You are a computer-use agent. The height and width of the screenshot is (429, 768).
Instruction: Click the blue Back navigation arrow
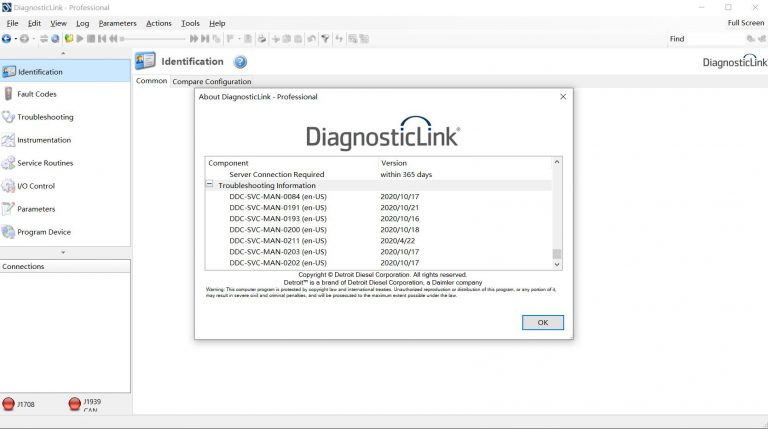(6, 39)
